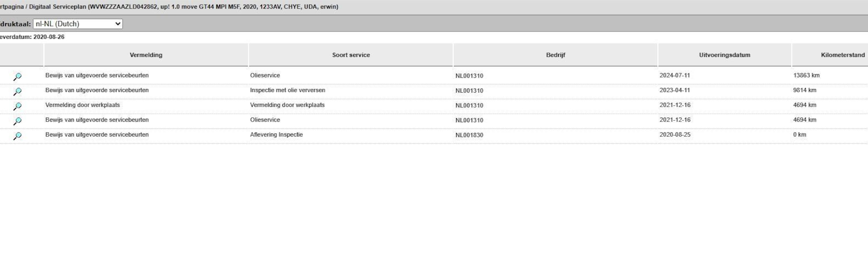Open magnifier for the 2021-12-16 Olieservice row
Screen dimensions: 868x276
17,121
